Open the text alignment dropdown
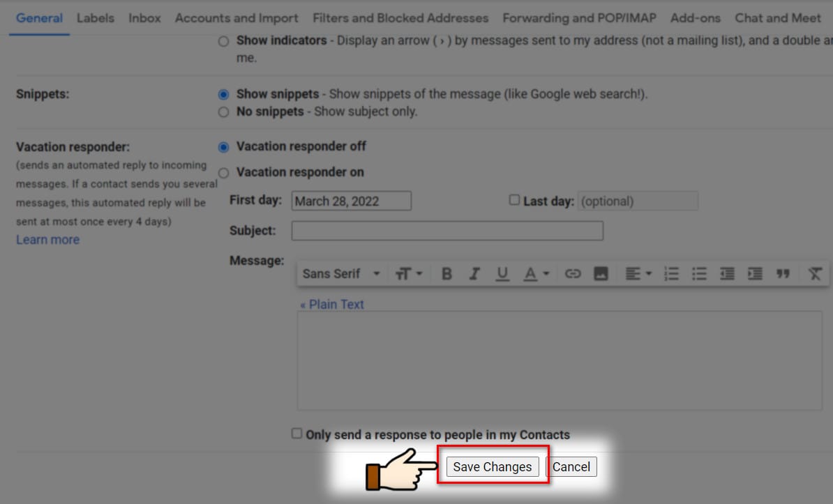 click(638, 273)
